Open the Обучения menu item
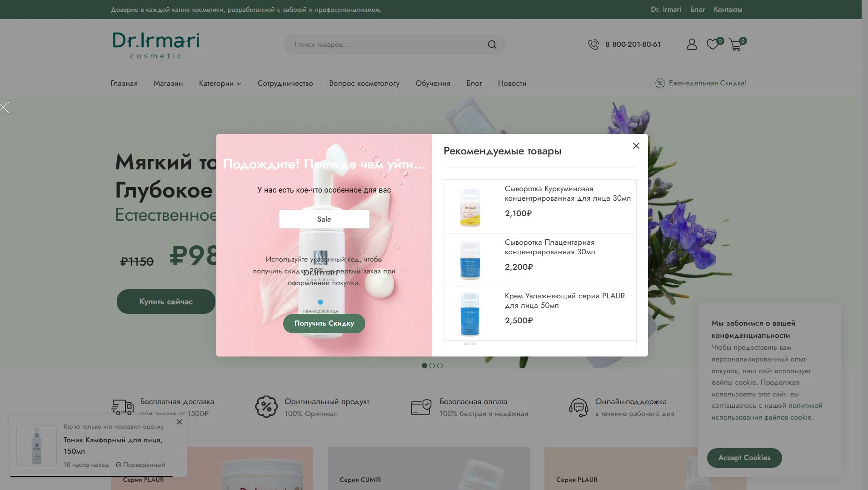This screenshot has width=868, height=490. [433, 84]
